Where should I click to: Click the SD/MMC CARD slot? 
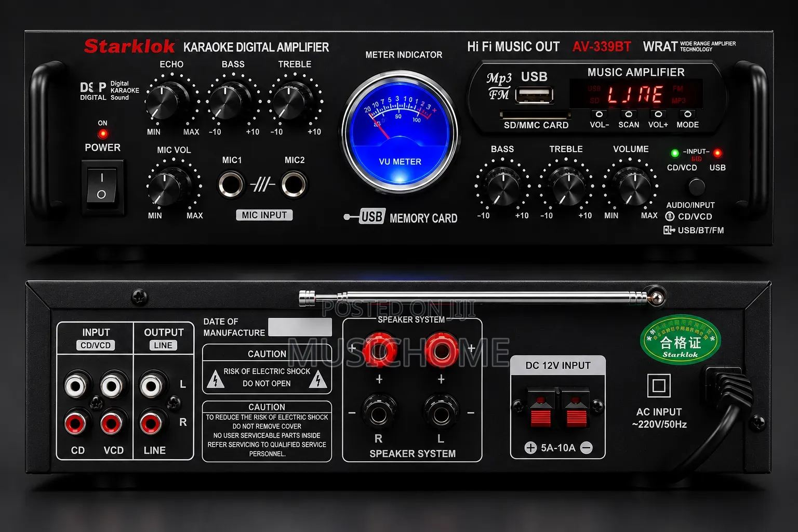click(x=535, y=115)
